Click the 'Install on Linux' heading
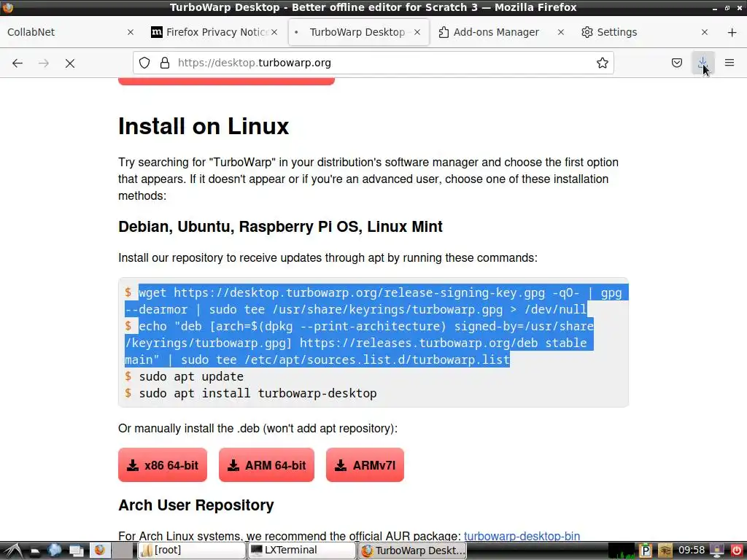Screen dimensions: 747x560 click(x=204, y=126)
